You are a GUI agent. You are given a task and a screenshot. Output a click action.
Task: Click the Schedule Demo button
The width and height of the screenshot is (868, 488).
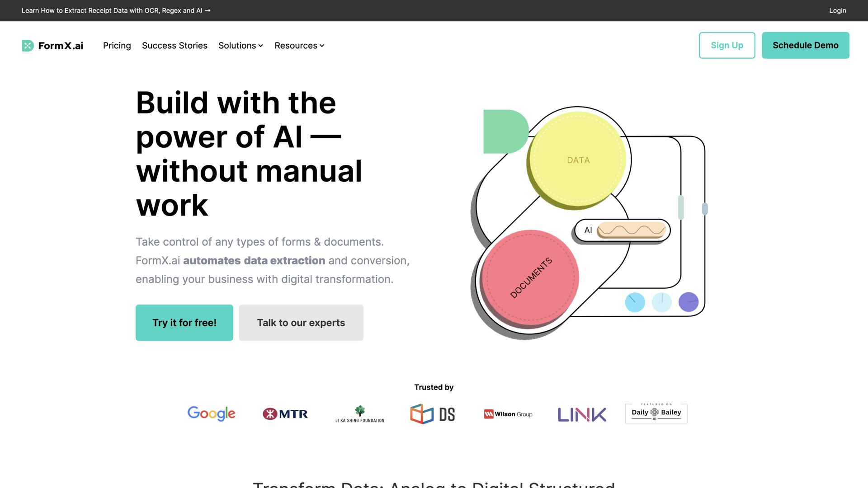[805, 45]
